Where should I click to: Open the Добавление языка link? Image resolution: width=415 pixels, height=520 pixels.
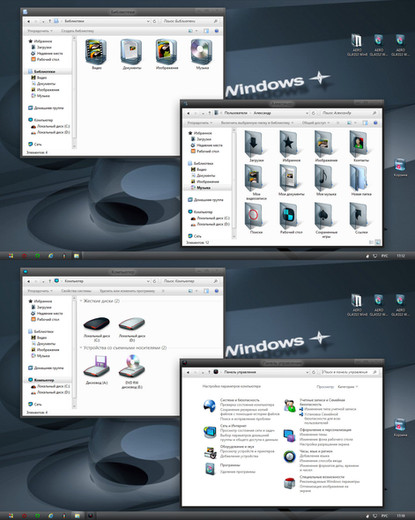coord(314,456)
